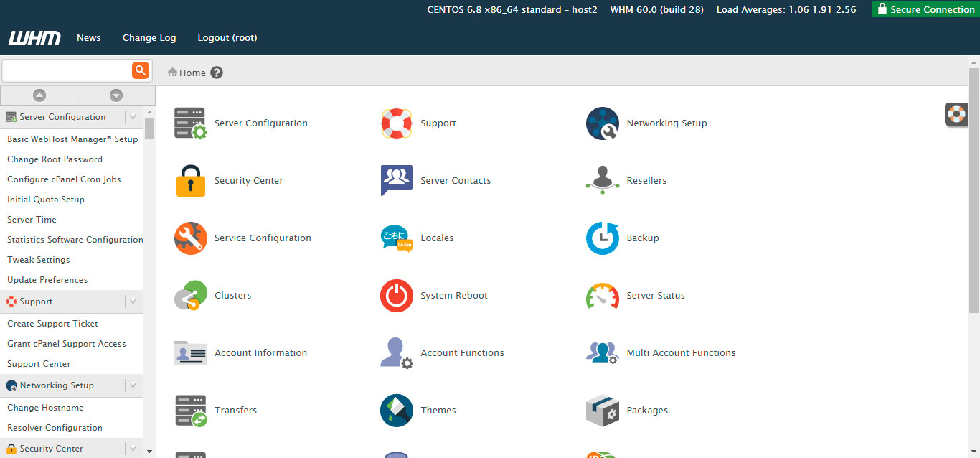This screenshot has width=980, height=458.
Task: Open Initial Quota Setup sidebar link
Action: click(x=46, y=200)
